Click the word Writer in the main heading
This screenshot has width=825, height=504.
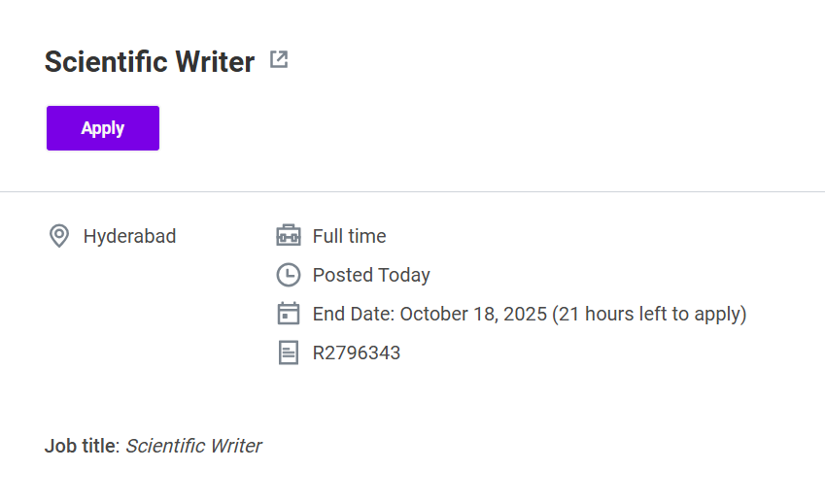(x=215, y=62)
